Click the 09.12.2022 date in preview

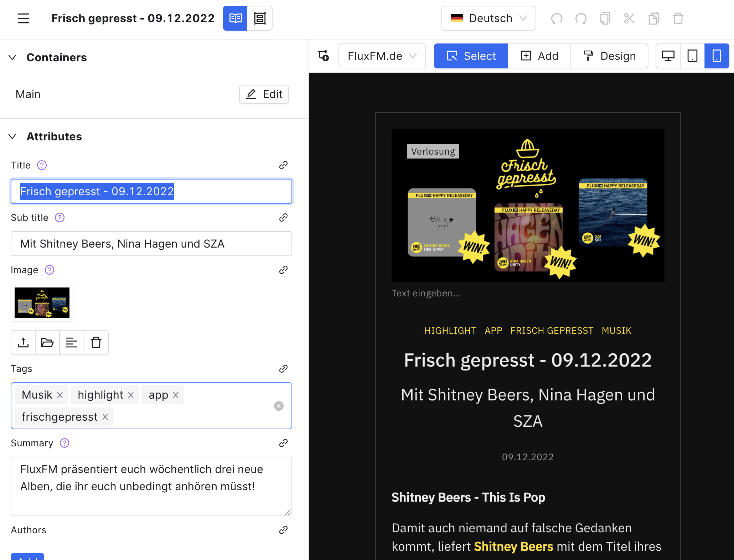coord(528,457)
